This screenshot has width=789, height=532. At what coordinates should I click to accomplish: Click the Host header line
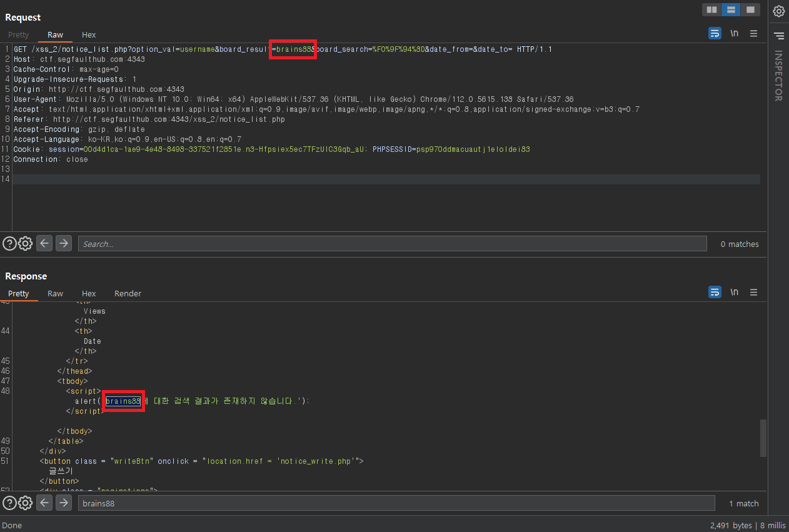pos(79,59)
